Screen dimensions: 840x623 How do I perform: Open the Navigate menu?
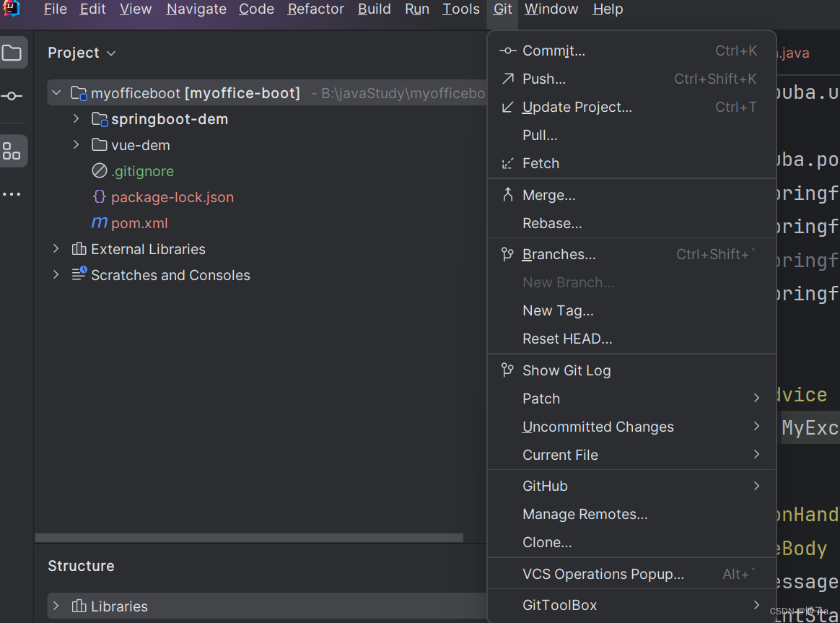(196, 9)
